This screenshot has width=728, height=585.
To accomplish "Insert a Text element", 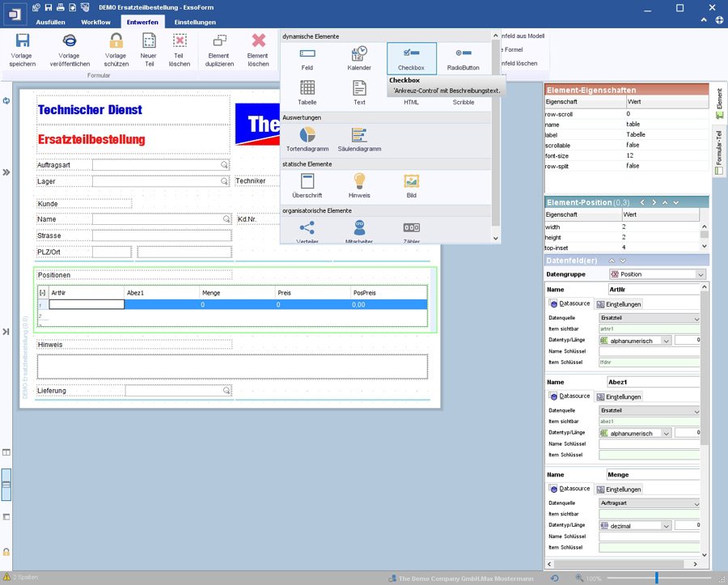I will pyautogui.click(x=359, y=92).
